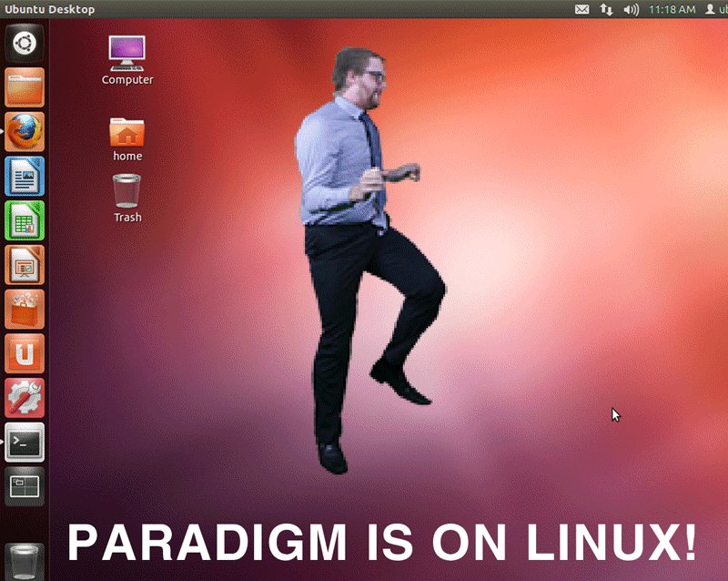The image size is (728, 581).
Task: Select the home folder desktop icon
Action: pos(127,139)
